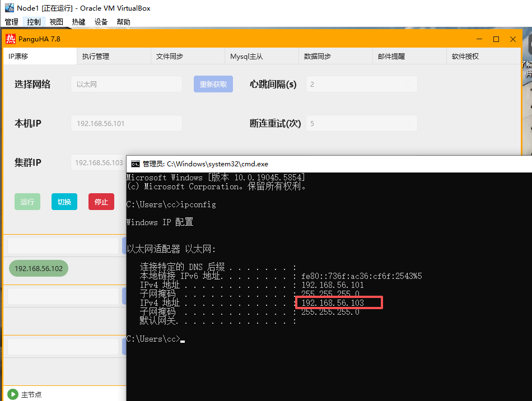The width and height of the screenshot is (532, 401).
Task: Click the red 停止 button
Action: [101, 202]
